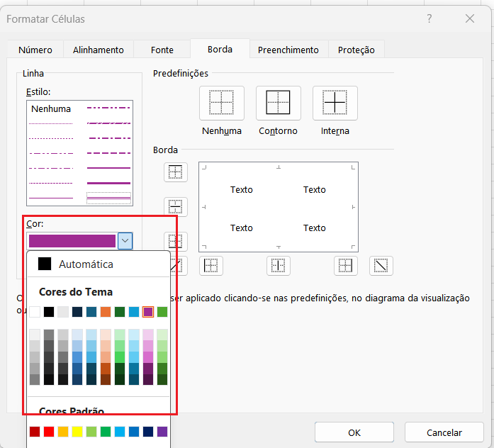Screen dimensions: 494x448
Task: Apply the Contorno outline preset
Action: 278,103
